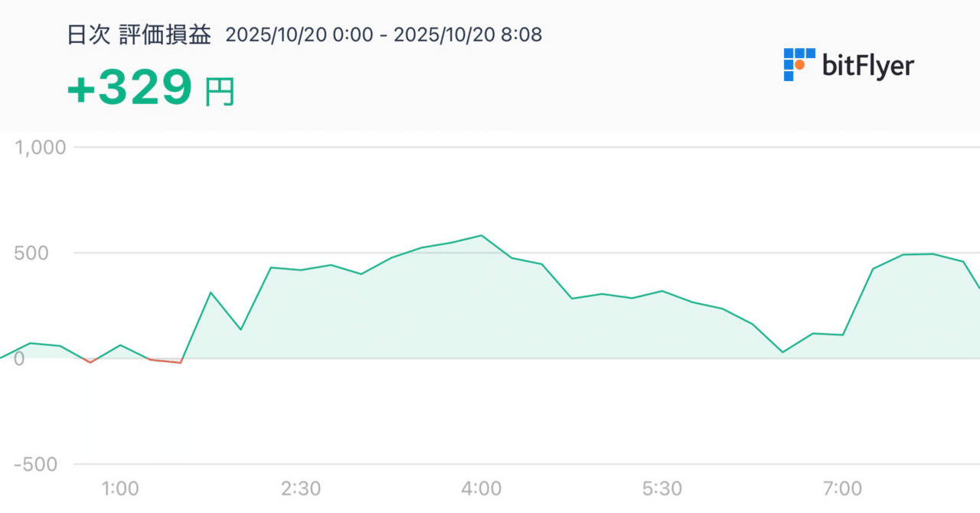
Task: Click the 円 currency symbol
Action: point(220,92)
